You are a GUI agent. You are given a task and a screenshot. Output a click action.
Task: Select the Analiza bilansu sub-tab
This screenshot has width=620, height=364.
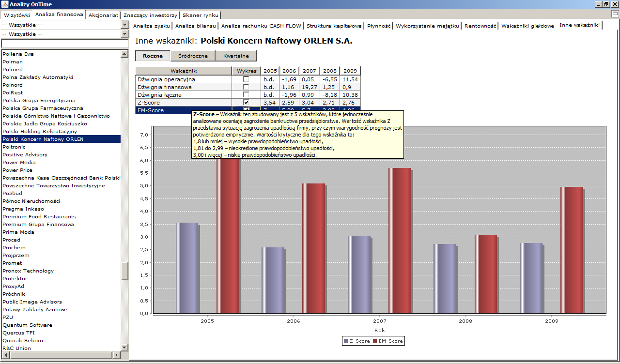tap(196, 26)
